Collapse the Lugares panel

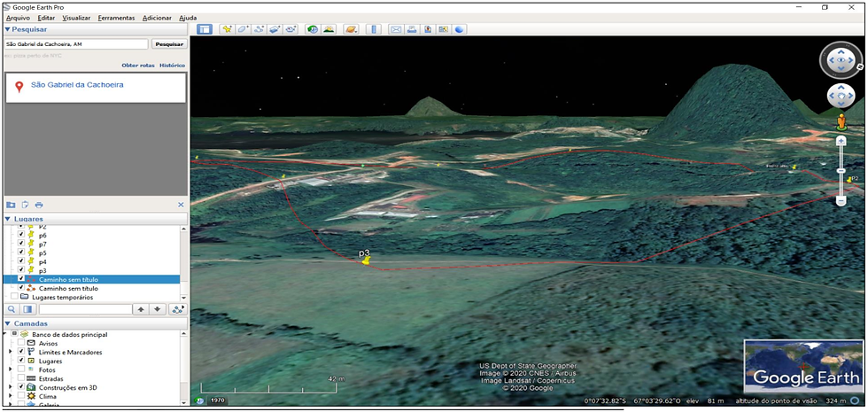(8, 219)
